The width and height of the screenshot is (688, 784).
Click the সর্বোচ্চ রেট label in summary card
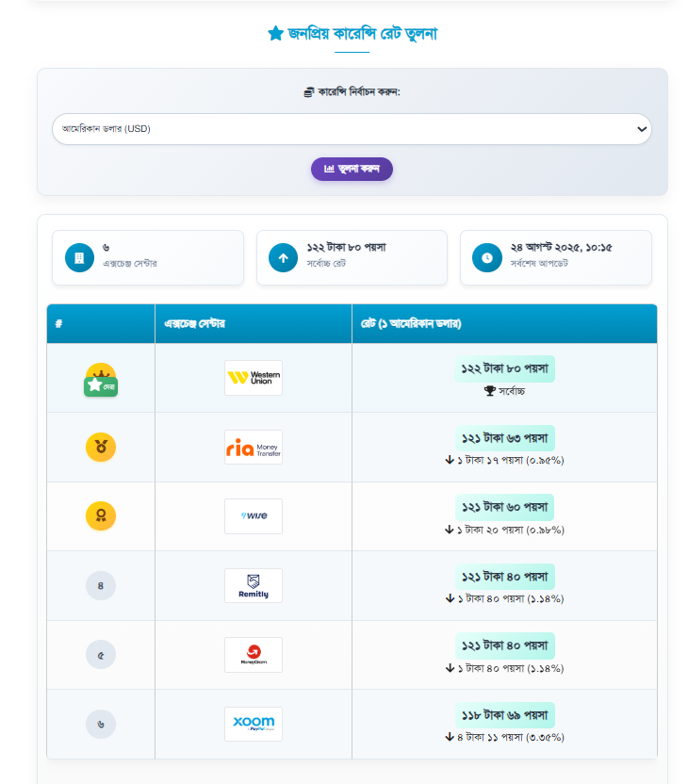[x=326, y=264]
